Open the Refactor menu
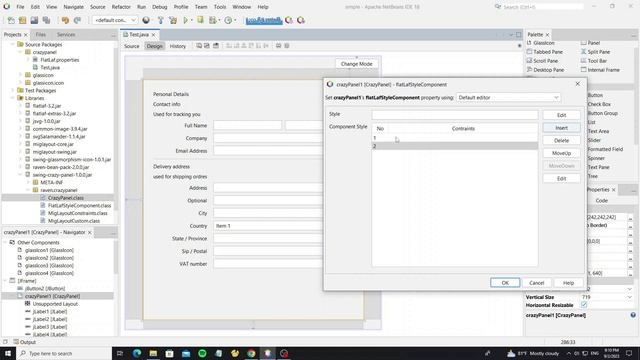Image resolution: width=640 pixels, height=360 pixels. pos(121,7)
